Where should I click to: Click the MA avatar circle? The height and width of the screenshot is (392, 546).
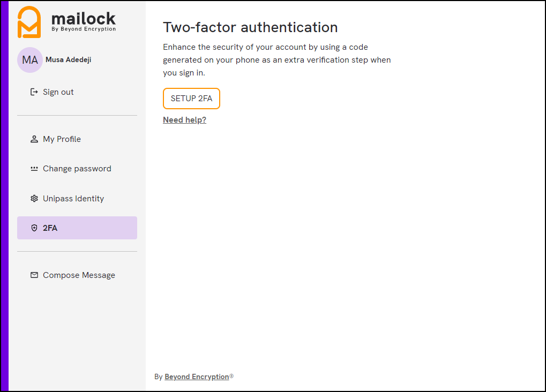point(29,59)
